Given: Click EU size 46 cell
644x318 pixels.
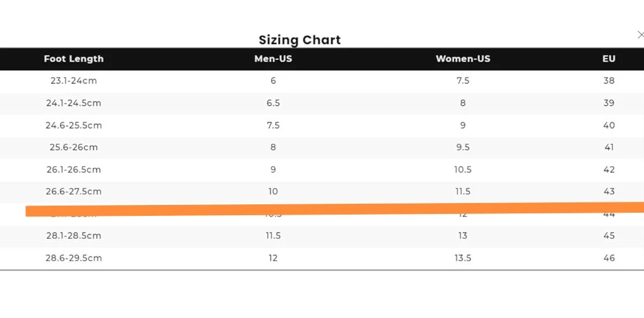Looking at the screenshot, I should pyautogui.click(x=609, y=258).
